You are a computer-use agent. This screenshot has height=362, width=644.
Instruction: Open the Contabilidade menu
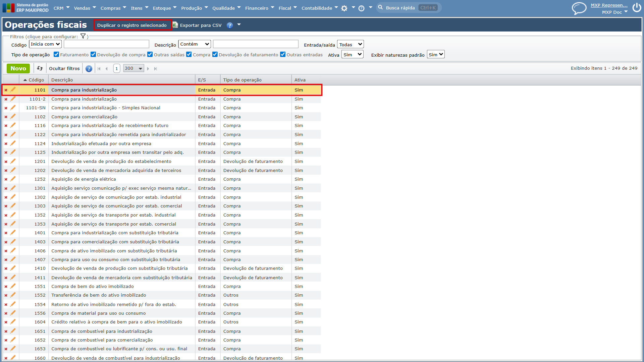[x=320, y=8]
